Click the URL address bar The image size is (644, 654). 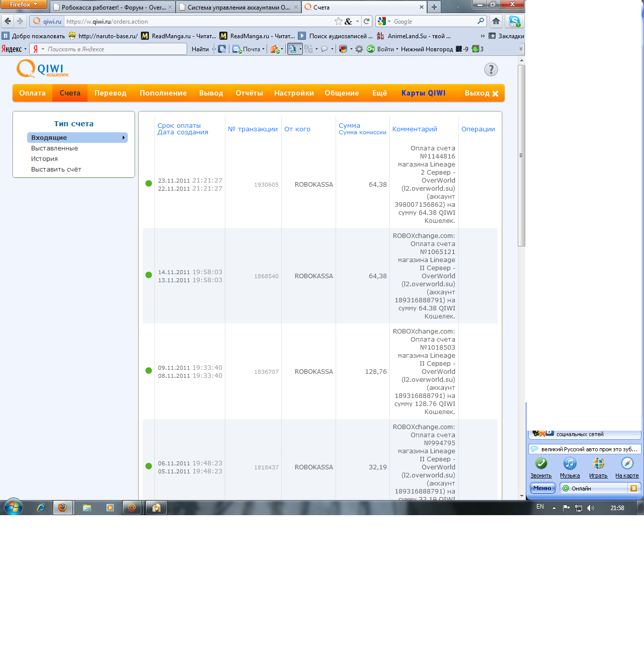199,21
